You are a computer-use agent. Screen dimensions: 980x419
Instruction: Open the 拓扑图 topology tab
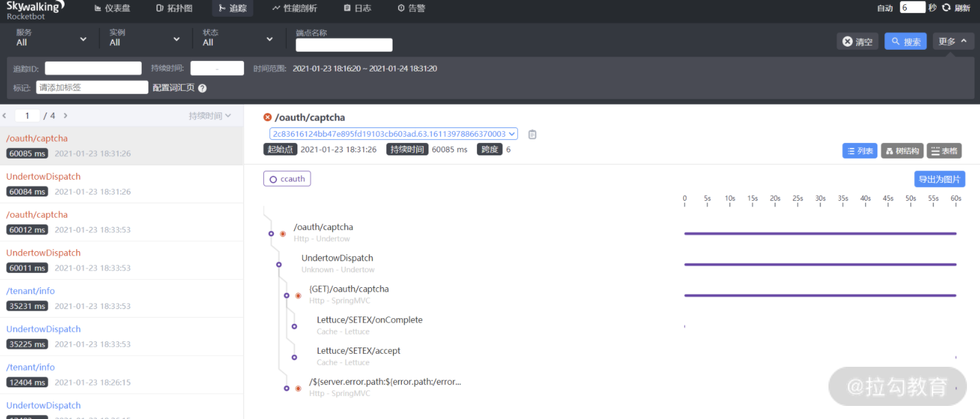click(x=175, y=8)
